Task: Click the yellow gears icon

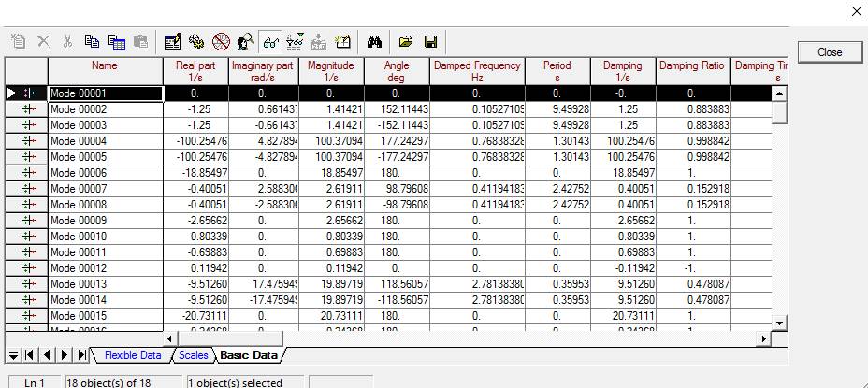Action: click(x=196, y=42)
